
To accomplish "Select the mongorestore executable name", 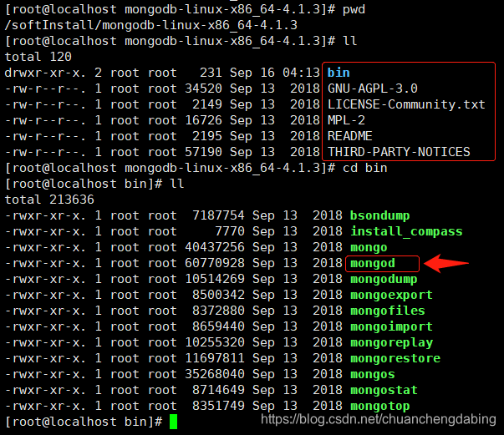I will click(395, 358).
